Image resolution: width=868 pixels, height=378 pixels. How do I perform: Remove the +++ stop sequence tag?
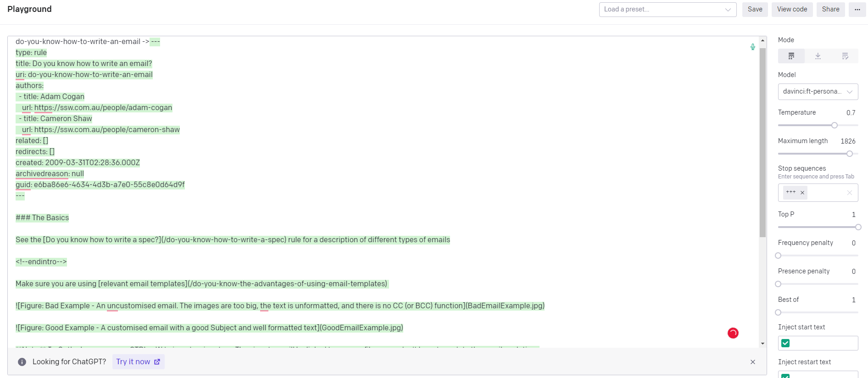coord(802,193)
